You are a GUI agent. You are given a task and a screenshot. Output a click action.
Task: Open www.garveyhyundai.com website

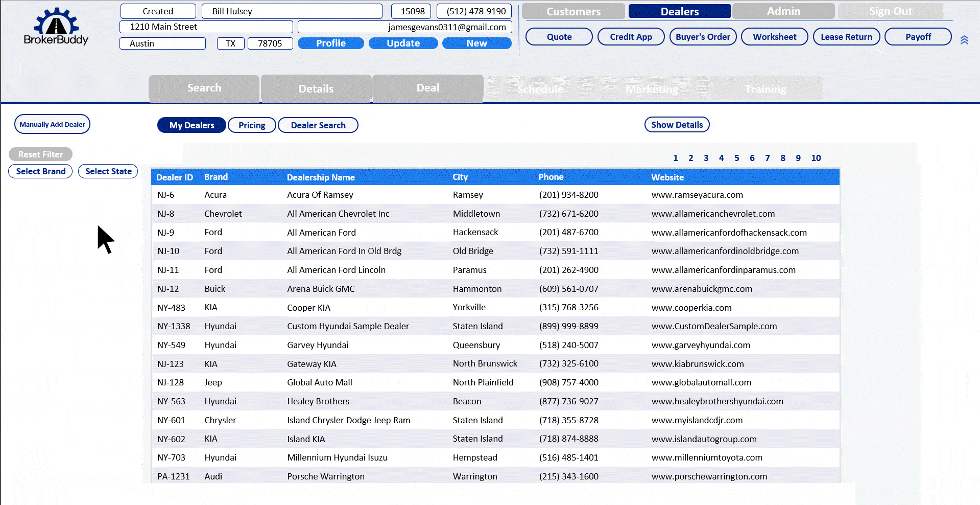(x=701, y=345)
